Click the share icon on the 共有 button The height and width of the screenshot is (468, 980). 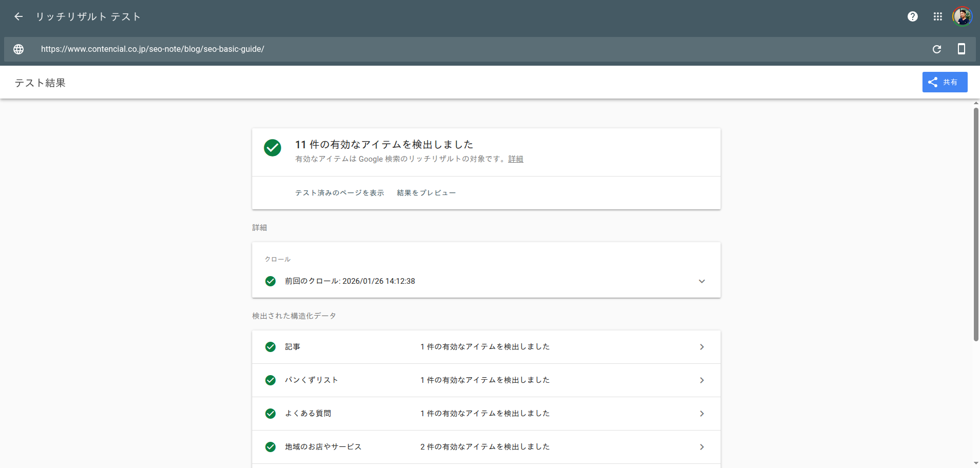tap(933, 82)
